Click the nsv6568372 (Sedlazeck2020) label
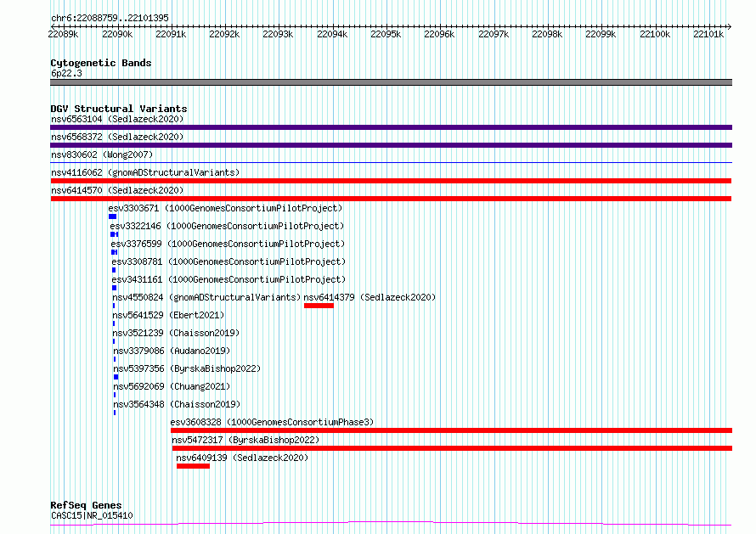This screenshot has width=756, height=534. click(117, 137)
